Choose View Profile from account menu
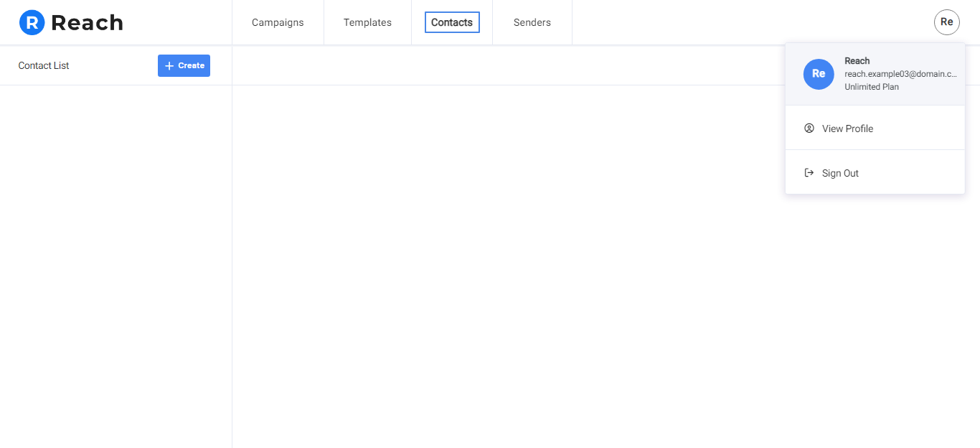Image resolution: width=980 pixels, height=448 pixels. click(875, 129)
